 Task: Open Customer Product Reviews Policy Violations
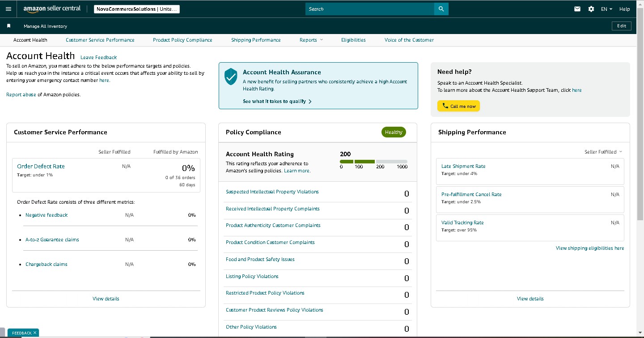275,310
